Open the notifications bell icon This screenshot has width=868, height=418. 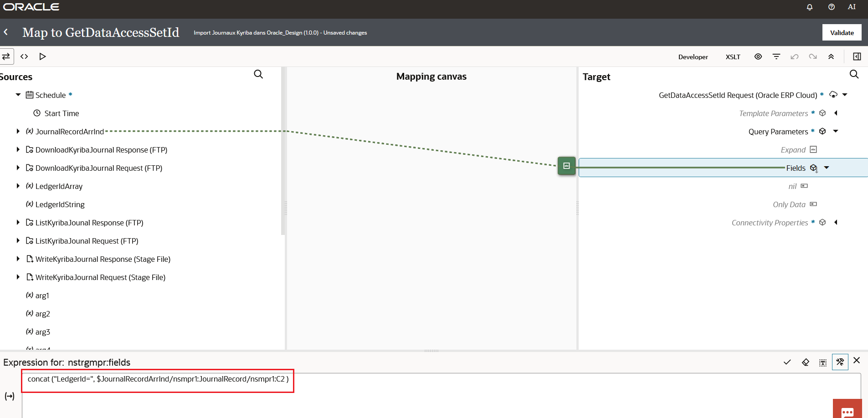[810, 7]
